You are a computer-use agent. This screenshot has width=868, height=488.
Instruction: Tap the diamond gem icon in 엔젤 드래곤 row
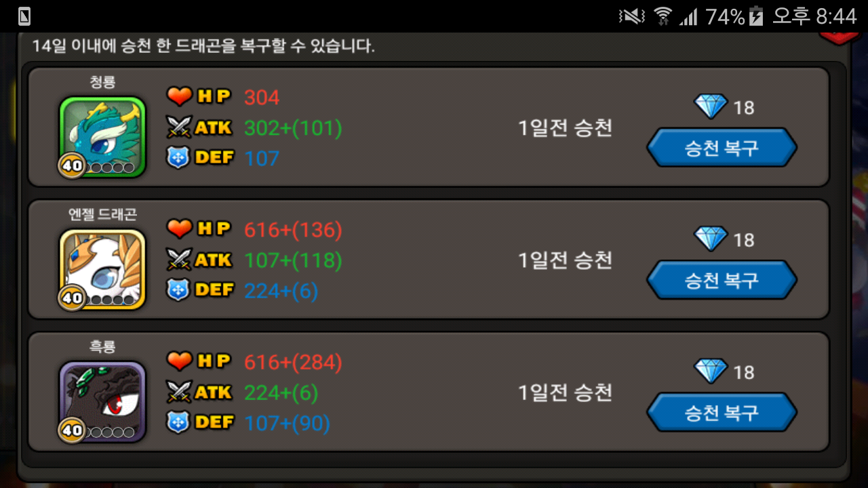(711, 239)
